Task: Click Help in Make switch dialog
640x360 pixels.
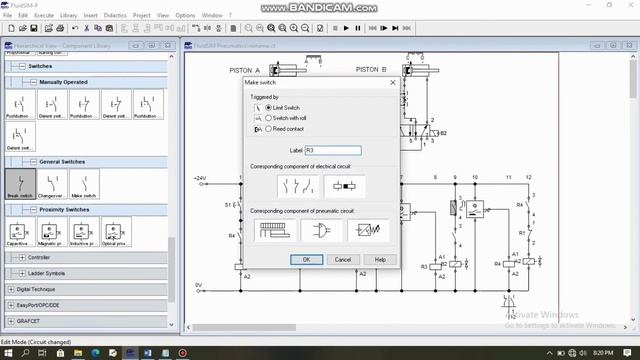Action: (380, 260)
